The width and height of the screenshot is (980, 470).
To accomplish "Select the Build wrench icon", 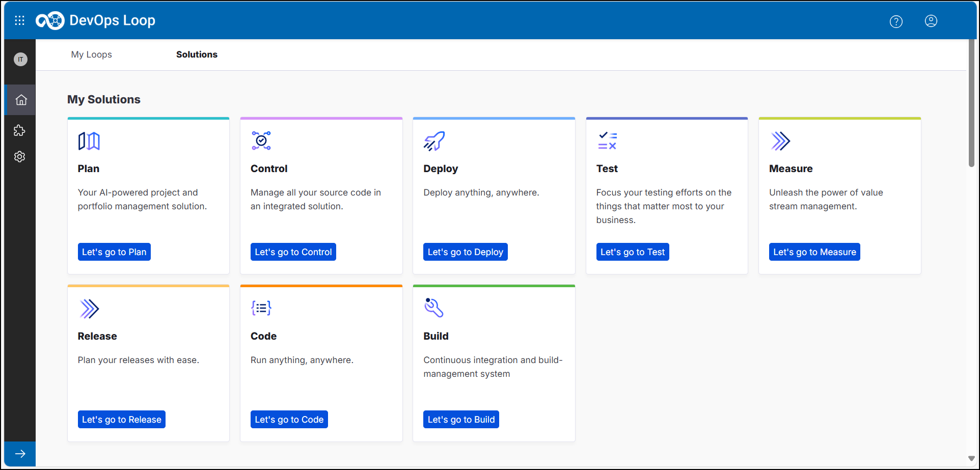I will 433,308.
